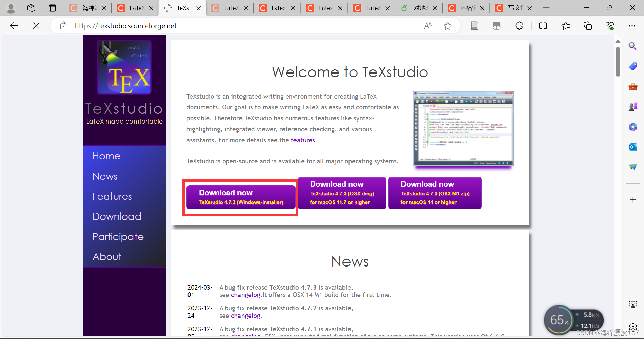Viewport: 644px width, 339px height.
Task: Click the TeXstudio logo image
Action: pyautogui.click(x=124, y=67)
